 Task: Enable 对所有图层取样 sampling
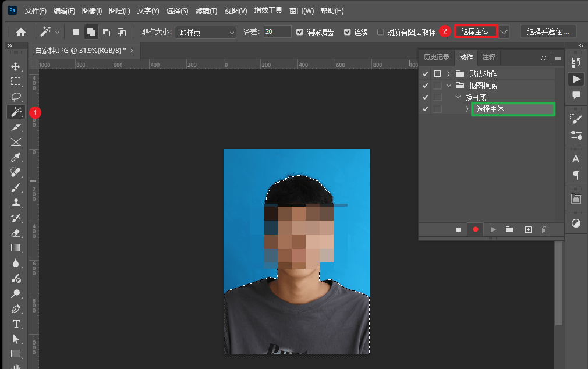tap(380, 31)
